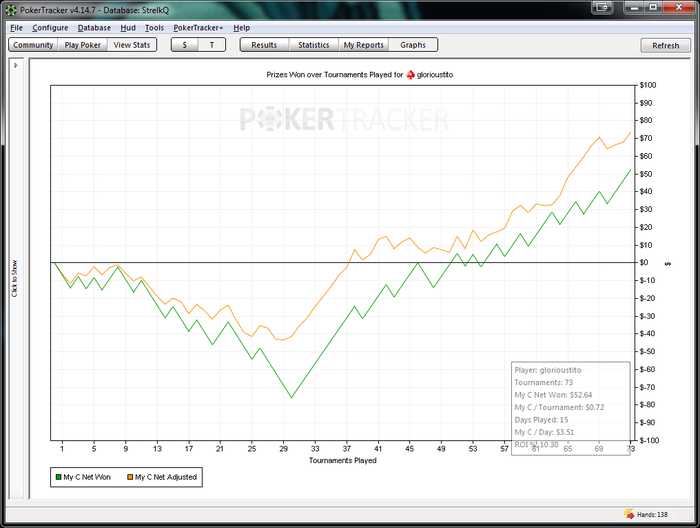The image size is (700, 528).
Task: Click the Hands: 138 status text
Action: 652,515
